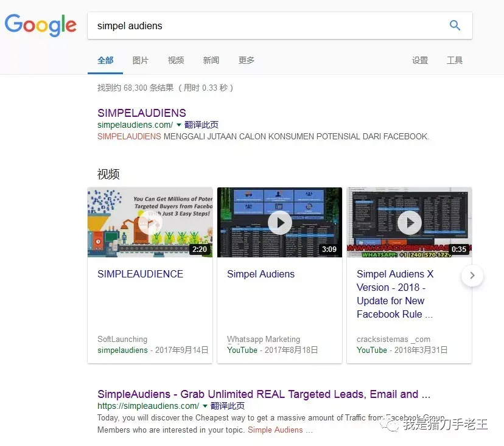The width and height of the screenshot is (504, 446).
Task: Click the Whatsapp Marketing source text
Action: [x=264, y=339]
